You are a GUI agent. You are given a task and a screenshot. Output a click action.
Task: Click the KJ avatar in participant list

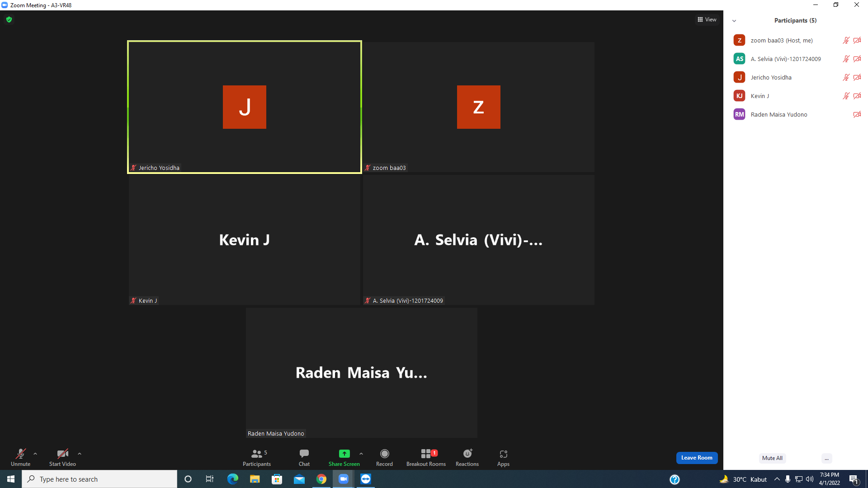point(739,96)
